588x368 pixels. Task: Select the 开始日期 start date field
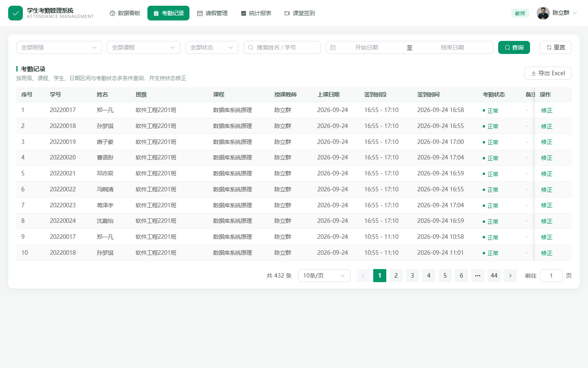[x=366, y=47]
